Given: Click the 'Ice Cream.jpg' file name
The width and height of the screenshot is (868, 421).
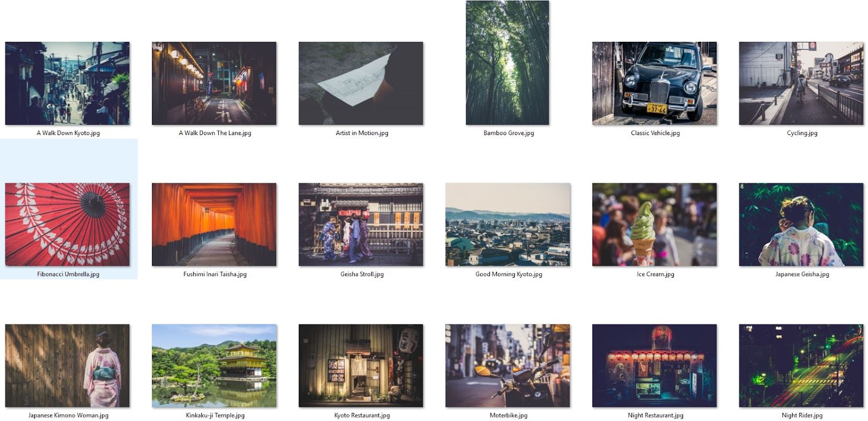Looking at the screenshot, I should [655, 274].
